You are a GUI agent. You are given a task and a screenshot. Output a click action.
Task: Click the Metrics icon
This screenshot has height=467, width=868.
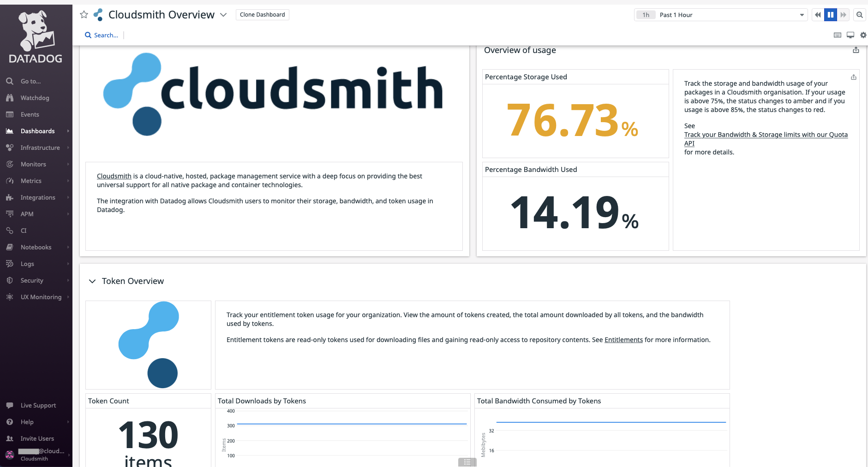(x=10, y=181)
